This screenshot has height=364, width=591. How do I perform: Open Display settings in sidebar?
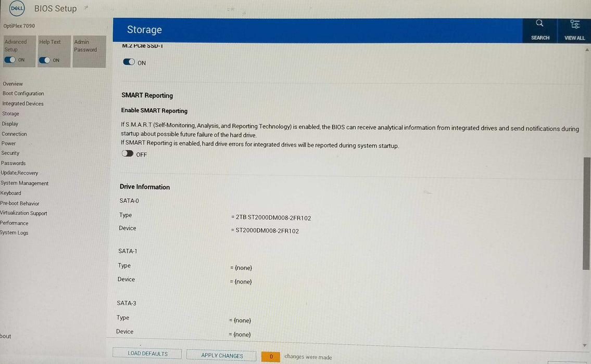tap(10, 124)
